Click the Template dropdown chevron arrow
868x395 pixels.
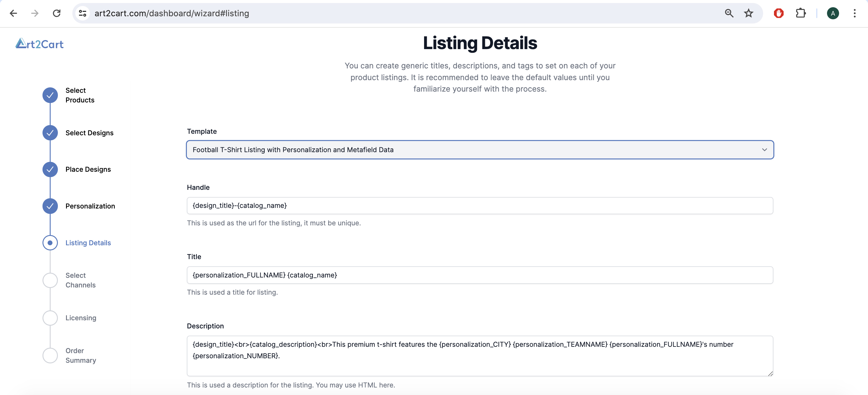764,150
